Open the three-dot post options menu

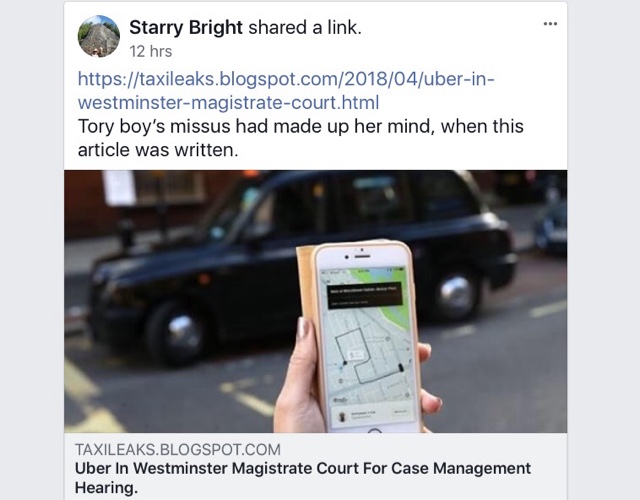[550, 24]
